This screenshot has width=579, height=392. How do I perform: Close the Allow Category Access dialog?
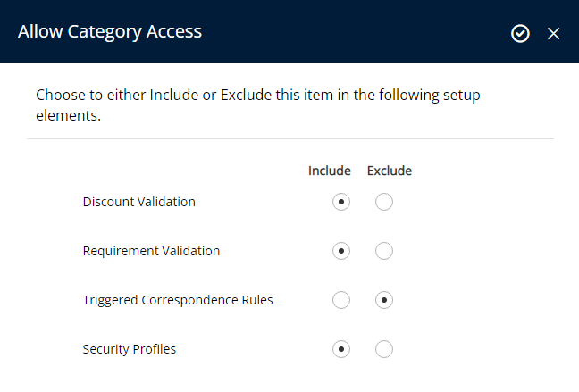pos(553,34)
